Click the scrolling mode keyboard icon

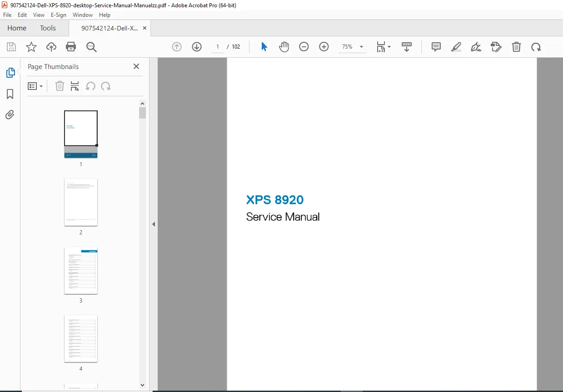(407, 47)
